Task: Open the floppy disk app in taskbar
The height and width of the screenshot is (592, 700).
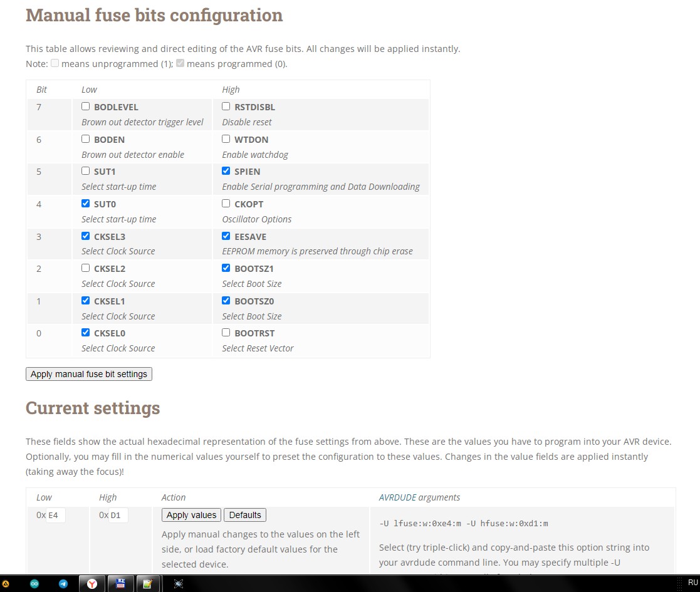Action: pyautogui.click(x=120, y=584)
